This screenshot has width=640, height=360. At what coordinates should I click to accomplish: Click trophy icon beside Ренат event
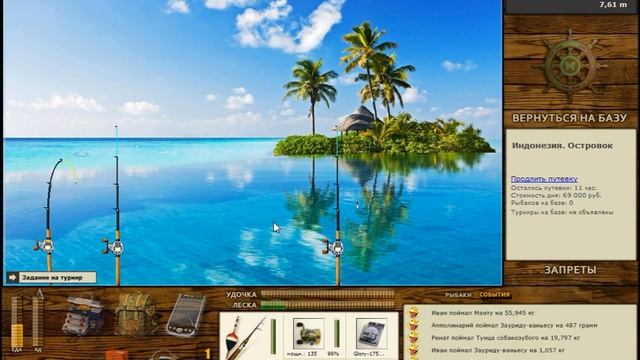[x=414, y=338]
